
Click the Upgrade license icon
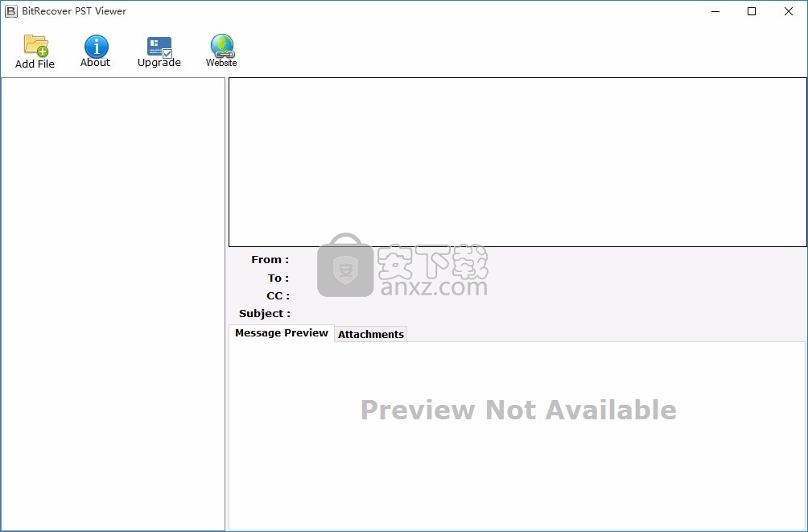(159, 47)
